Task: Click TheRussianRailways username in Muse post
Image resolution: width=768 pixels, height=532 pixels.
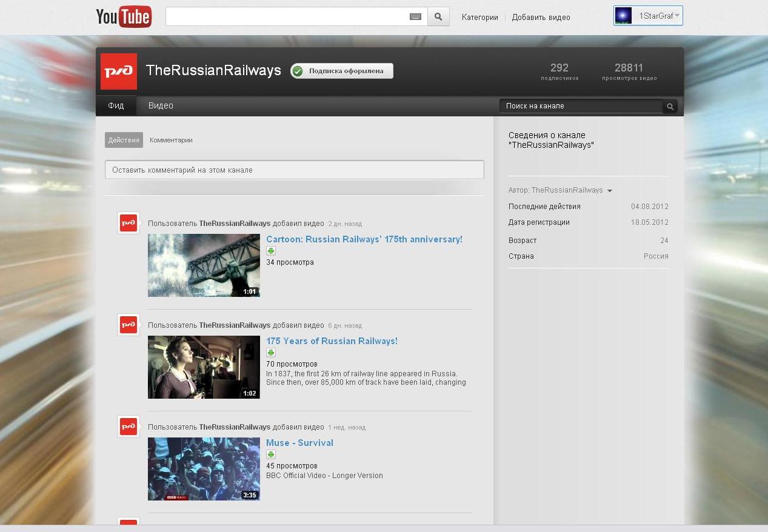Action: 235,427
